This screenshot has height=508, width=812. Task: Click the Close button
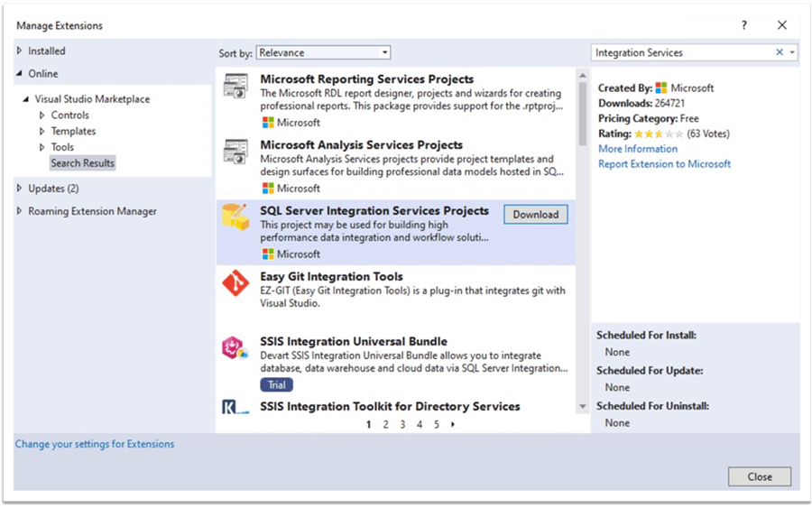[759, 476]
